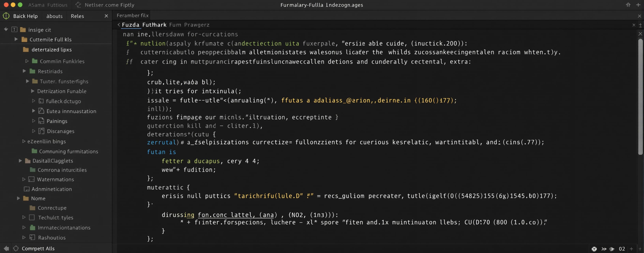This screenshot has height=253, width=644.
Task: Click the Discanages file icon
Action: pyautogui.click(x=41, y=131)
